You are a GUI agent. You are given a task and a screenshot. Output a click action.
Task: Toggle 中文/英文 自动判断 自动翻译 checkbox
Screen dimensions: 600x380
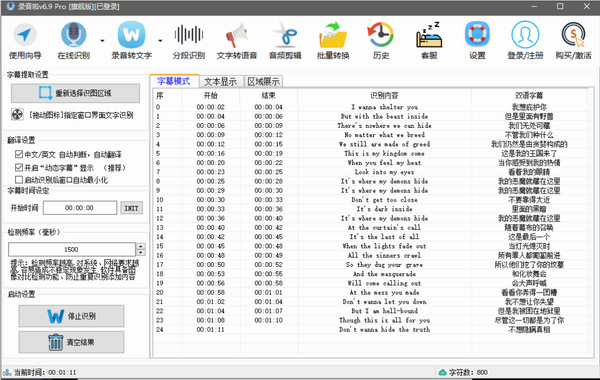pos(19,154)
